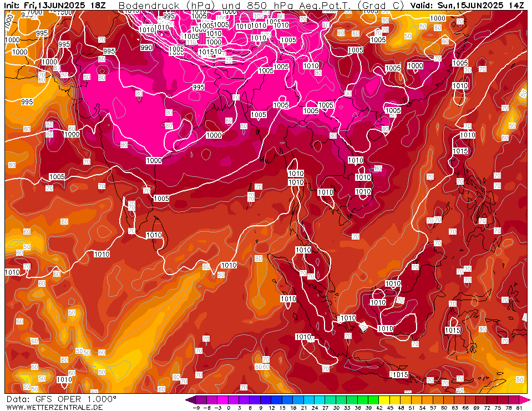This screenshot has height=411, width=532.
Task: Select the purple swatch between -9 and -6
Action: pyautogui.click(x=201, y=399)
